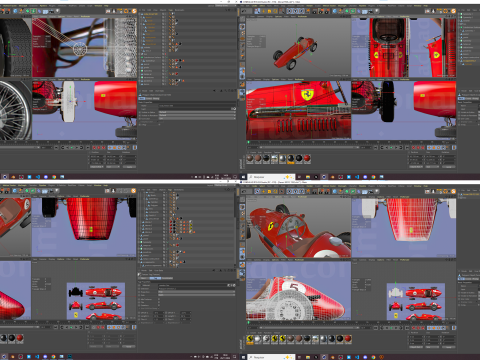The height and width of the screenshot is (360, 480).
Task: Select the Rotate tool in top-right Cinema 4D window
Action: pyautogui.click(x=275, y=11)
